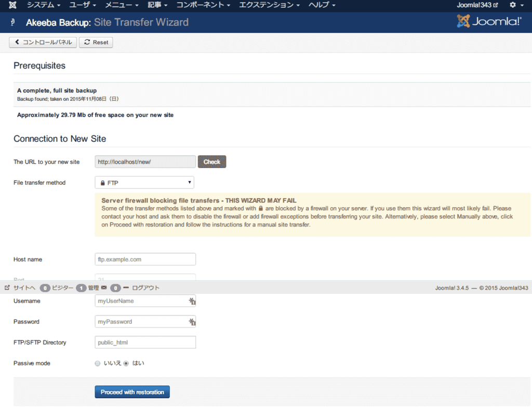Open the エクステンション menu
Screen dimensions: 532x409
tap(270, 5)
